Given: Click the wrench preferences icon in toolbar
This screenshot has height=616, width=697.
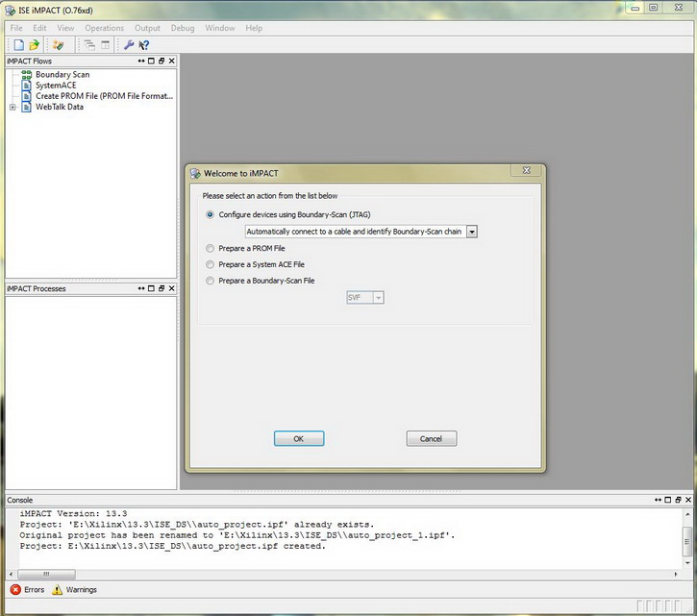Looking at the screenshot, I should point(129,44).
